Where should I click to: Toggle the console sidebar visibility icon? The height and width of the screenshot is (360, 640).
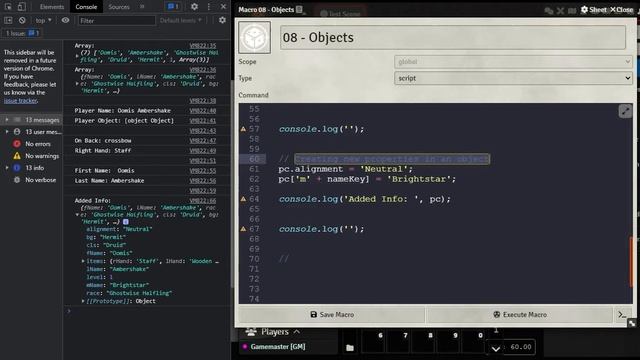pyautogui.click(x=8, y=20)
